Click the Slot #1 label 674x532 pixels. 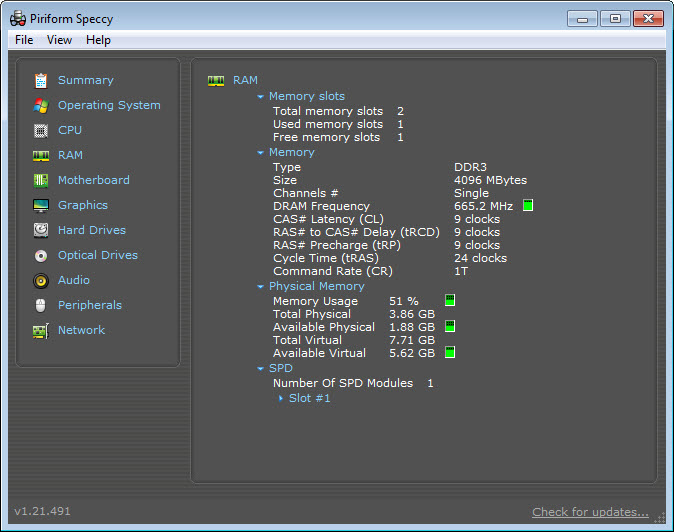pyautogui.click(x=310, y=398)
